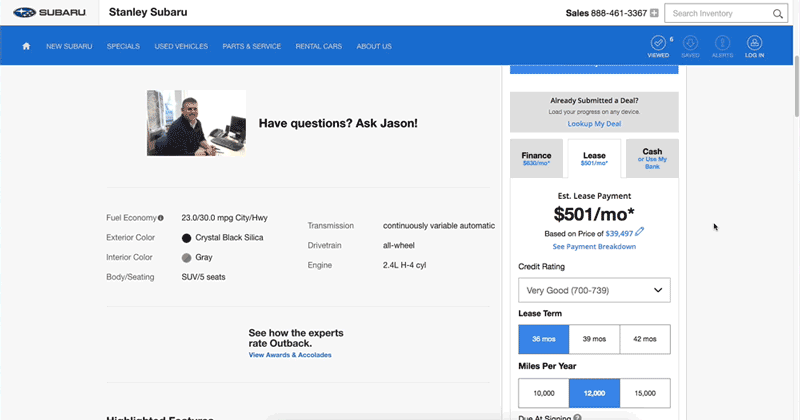This screenshot has height=420, width=800.
Task: Open the Saved vehicles icon
Action: [690, 46]
